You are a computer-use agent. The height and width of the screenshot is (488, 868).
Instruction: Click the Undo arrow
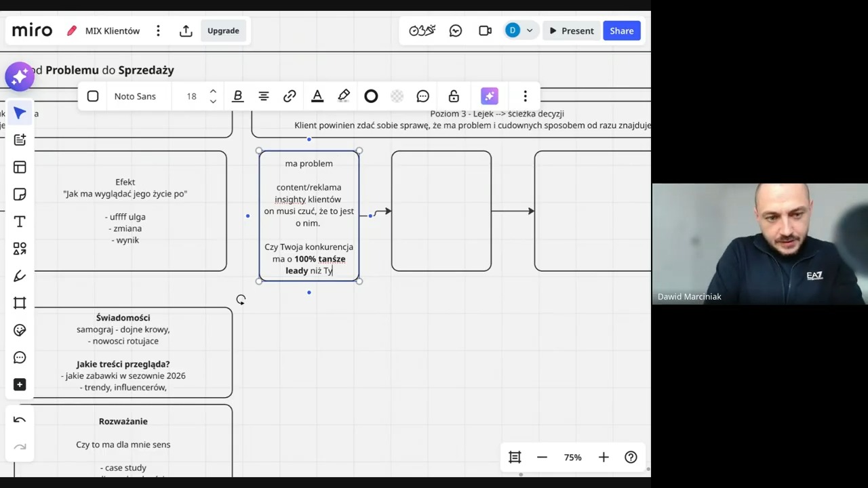(20, 420)
